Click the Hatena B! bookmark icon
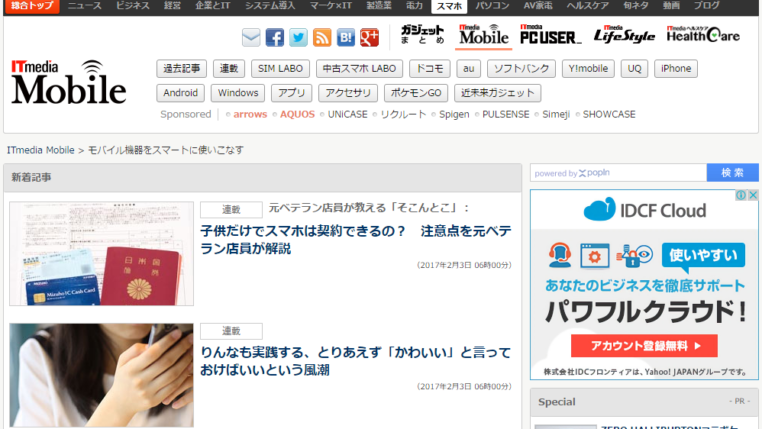The height and width of the screenshot is (429, 762). point(346,37)
